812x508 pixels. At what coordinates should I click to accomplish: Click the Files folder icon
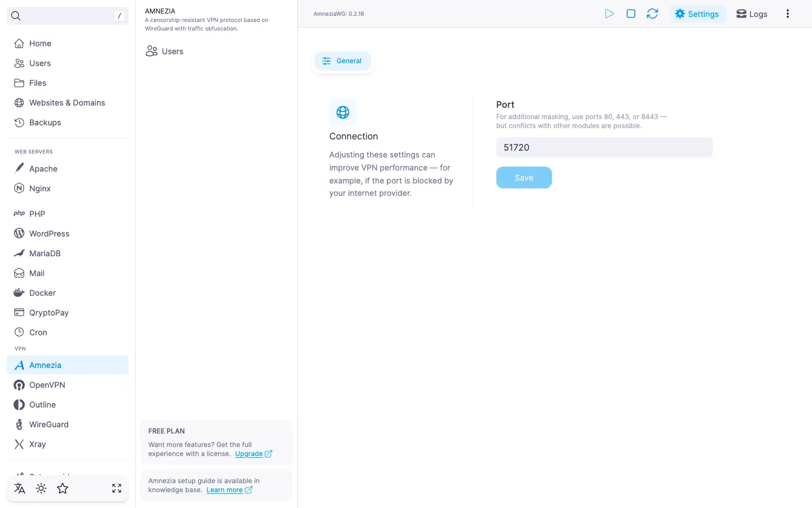[19, 83]
